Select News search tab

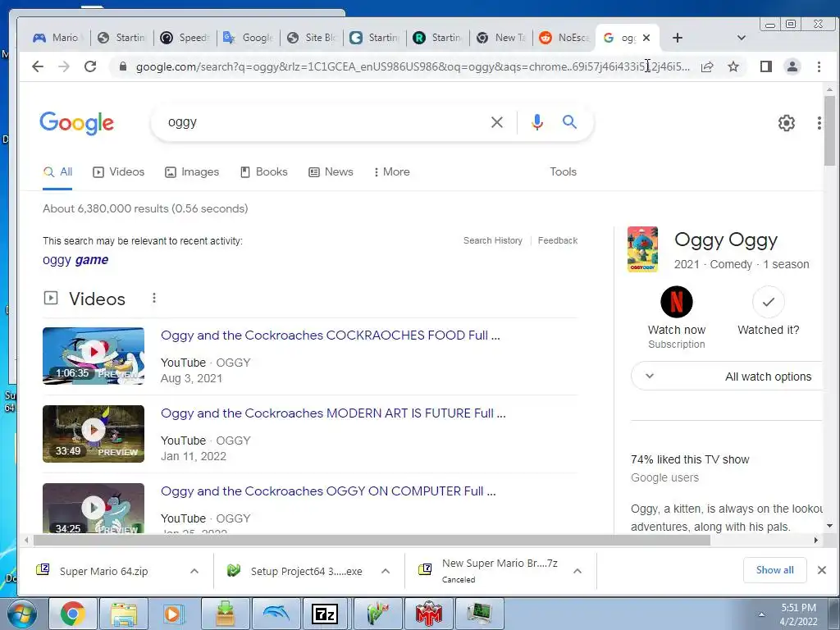pos(331,172)
